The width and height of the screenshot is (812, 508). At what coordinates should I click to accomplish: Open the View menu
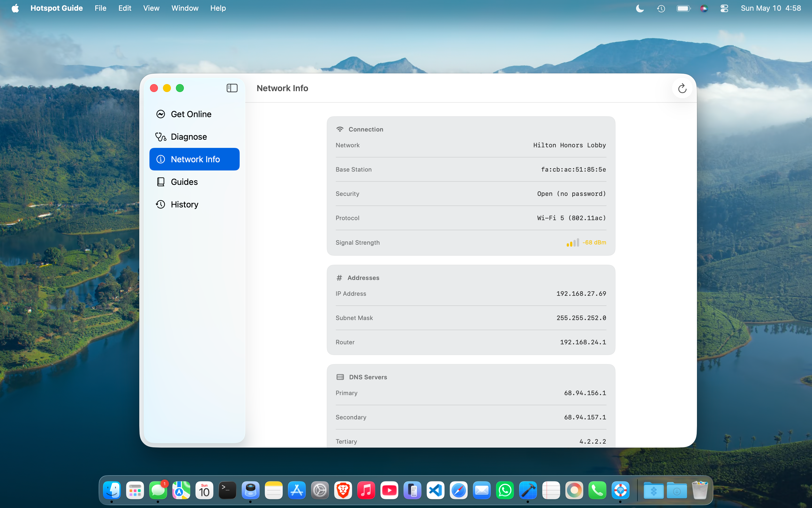151,8
